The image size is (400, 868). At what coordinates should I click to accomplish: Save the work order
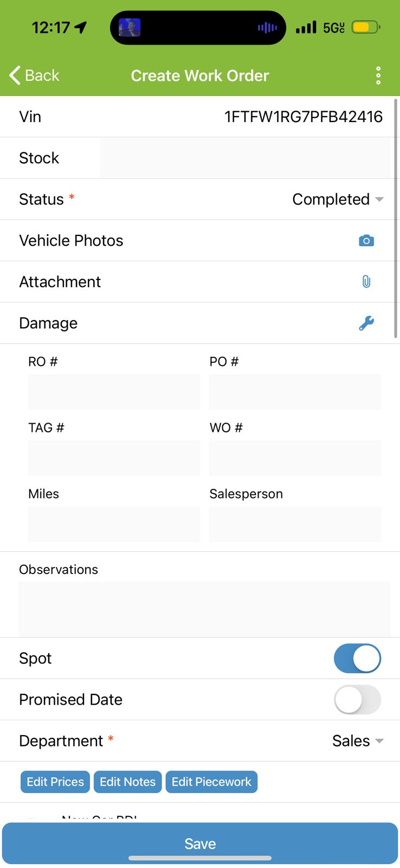[x=200, y=843]
